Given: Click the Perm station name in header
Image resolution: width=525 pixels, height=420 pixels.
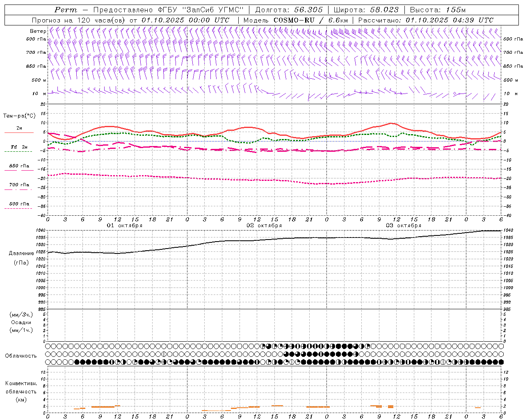Looking at the screenshot, I should pos(66,10).
